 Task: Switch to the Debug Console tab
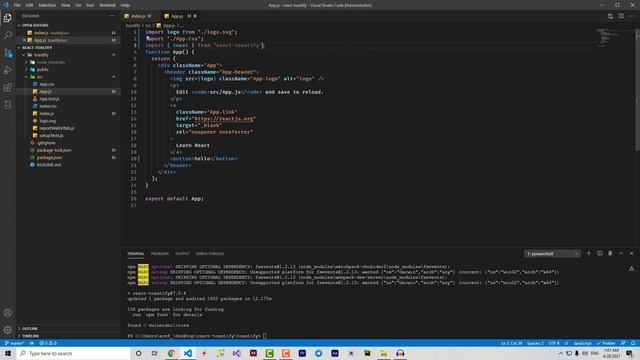point(210,253)
